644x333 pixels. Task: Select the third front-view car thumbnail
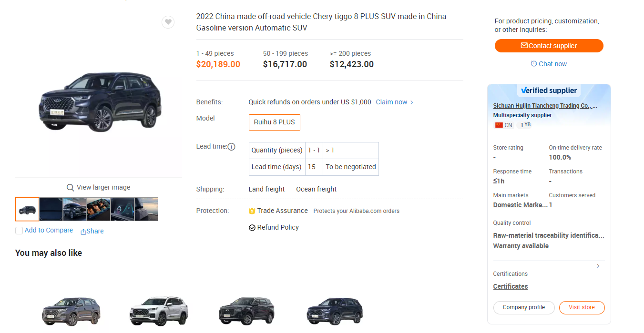(75, 209)
